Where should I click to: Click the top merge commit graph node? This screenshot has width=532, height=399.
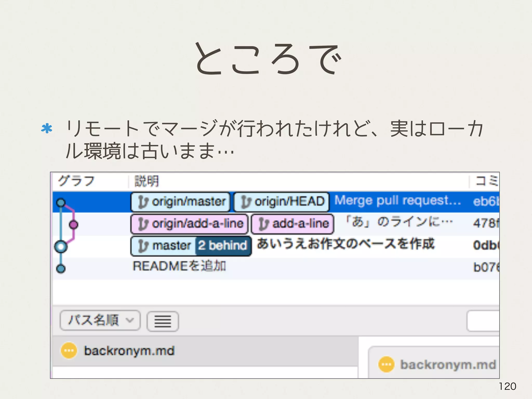pos(61,202)
